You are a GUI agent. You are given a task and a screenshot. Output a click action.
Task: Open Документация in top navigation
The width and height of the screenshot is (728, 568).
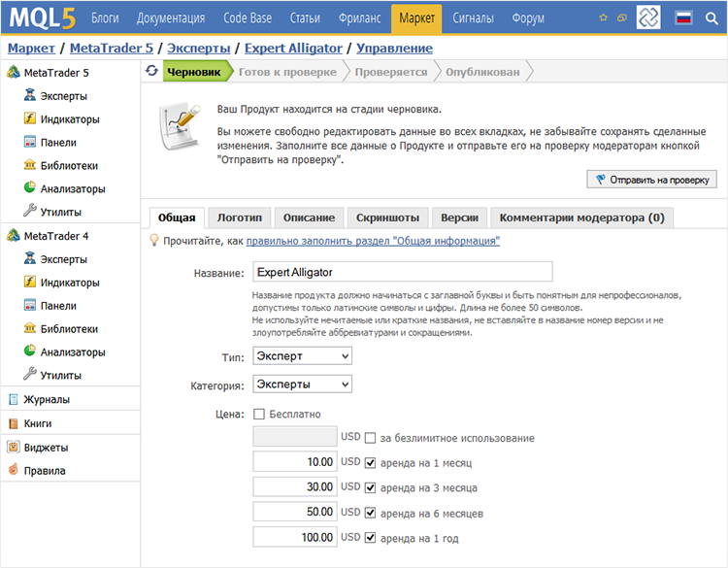171,18
